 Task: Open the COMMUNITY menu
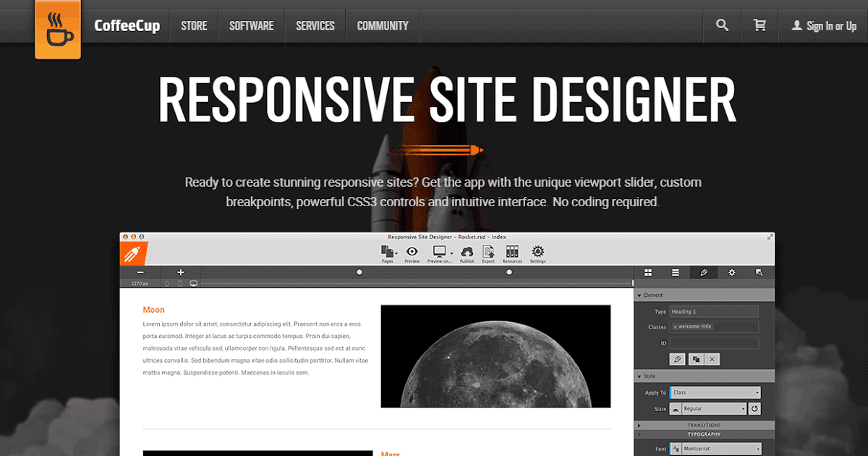(x=383, y=26)
